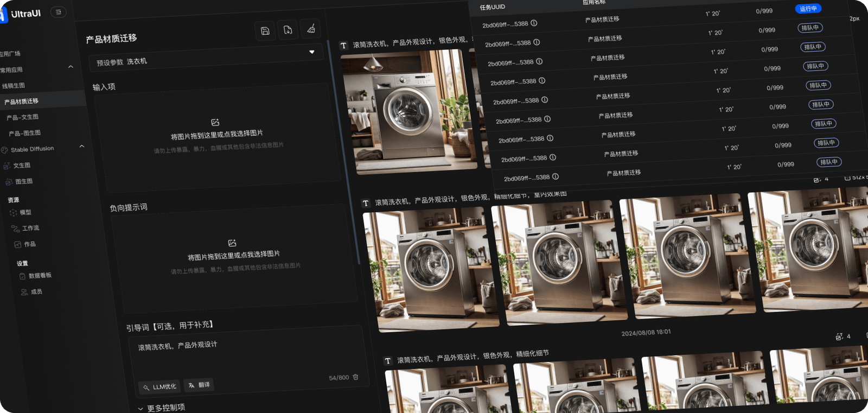The height and width of the screenshot is (413, 868).
Task: Click the 2024/08/08 18:01 timestamp
Action: coord(646,332)
